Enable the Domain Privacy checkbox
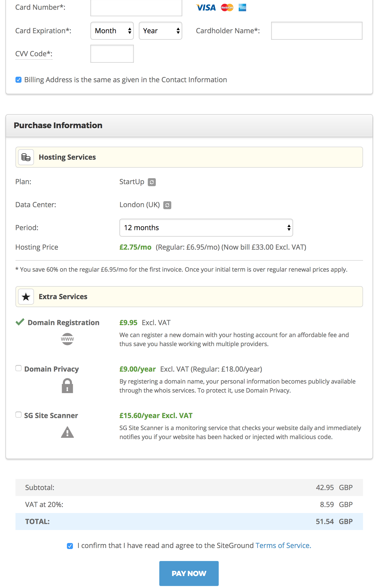The height and width of the screenshot is (588, 376). [x=18, y=368]
